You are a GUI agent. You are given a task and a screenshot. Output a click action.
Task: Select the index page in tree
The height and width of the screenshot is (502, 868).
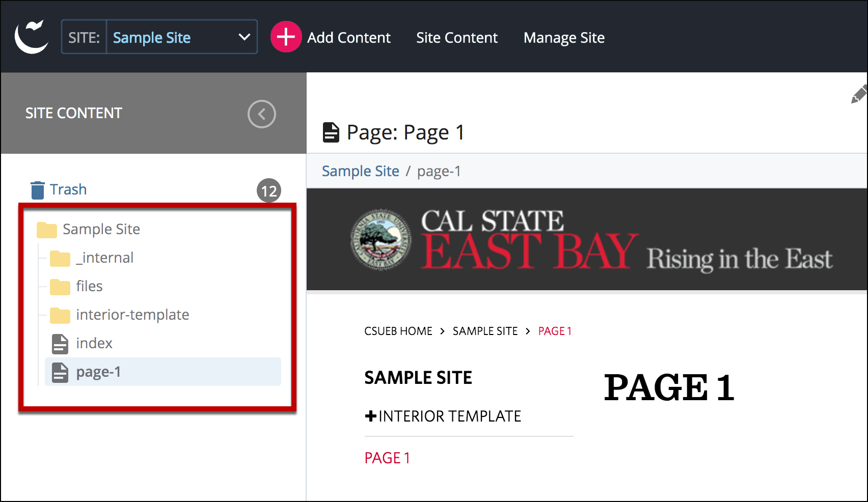click(94, 343)
